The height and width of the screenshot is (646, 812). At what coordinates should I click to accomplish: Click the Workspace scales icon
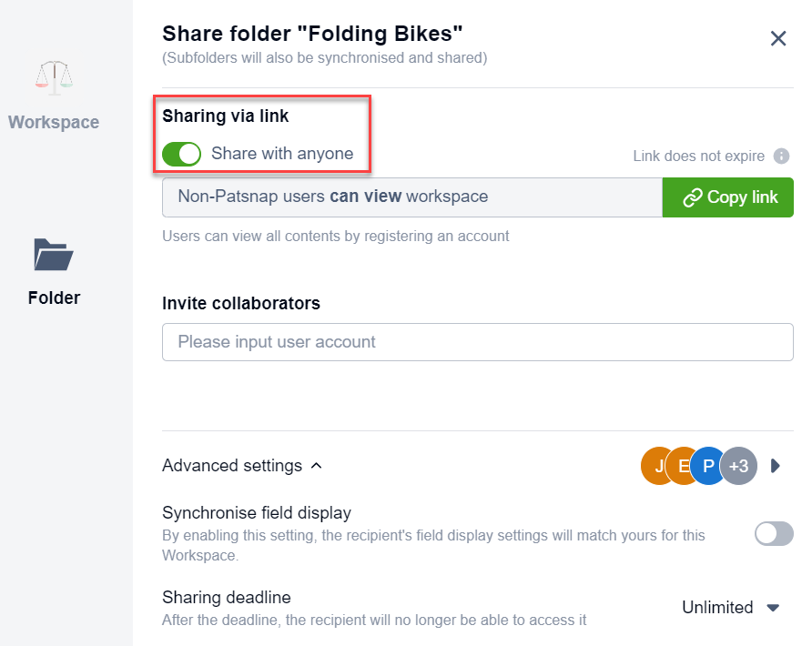click(x=53, y=77)
